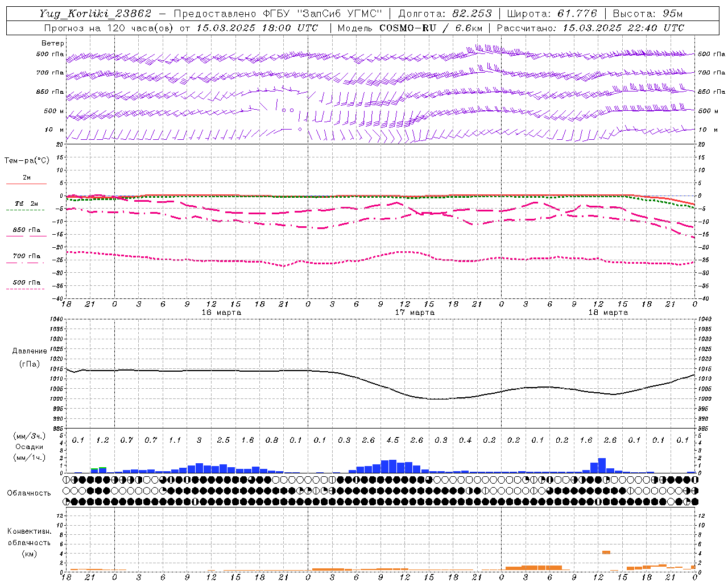
Task: Click the solid line swatch under the 2м legend
Action: pos(26,184)
